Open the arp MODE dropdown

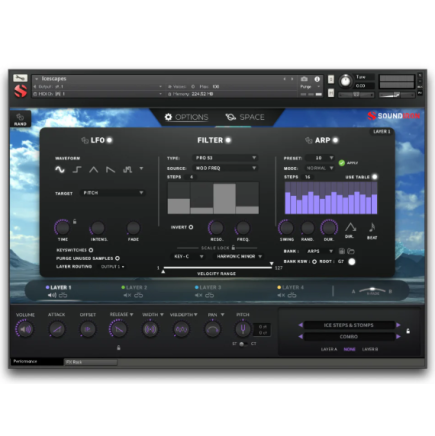320,168
